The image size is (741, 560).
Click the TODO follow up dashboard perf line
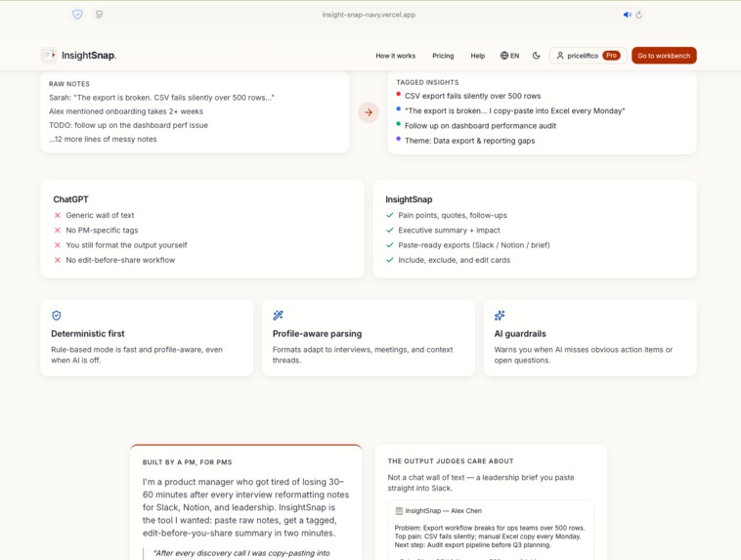tap(128, 125)
